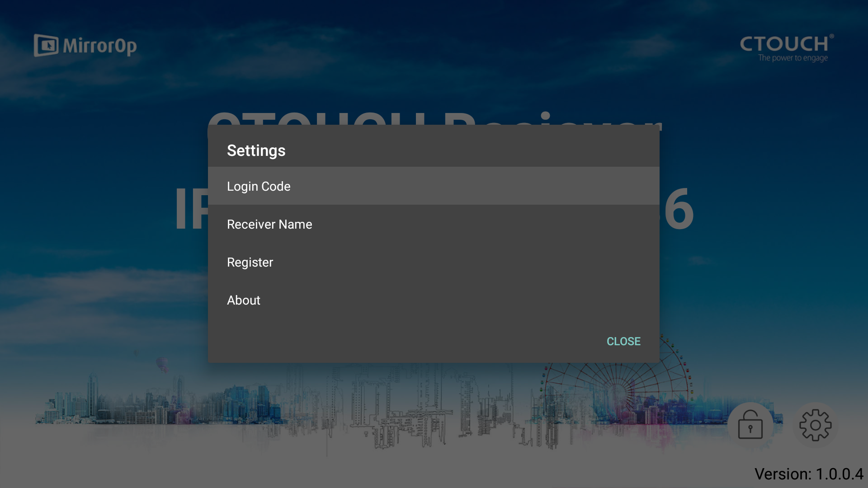Image resolution: width=868 pixels, height=488 pixels.
Task: Click the Settings dialog title
Action: tap(256, 150)
